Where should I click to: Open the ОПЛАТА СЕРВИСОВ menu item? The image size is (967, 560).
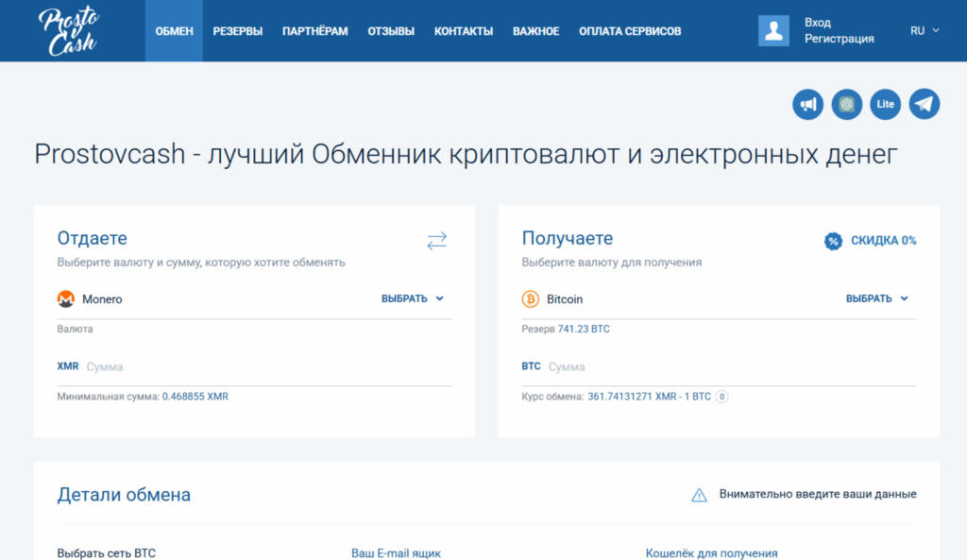[x=630, y=31]
